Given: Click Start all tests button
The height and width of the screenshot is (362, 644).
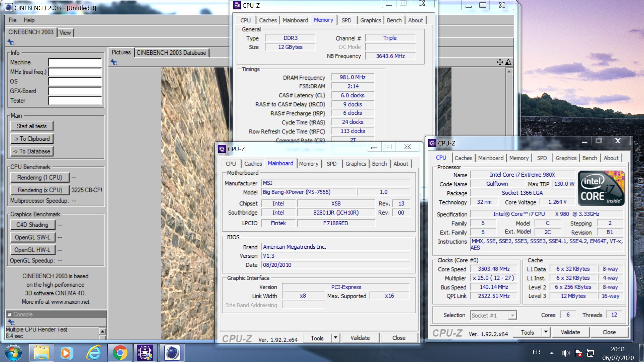Looking at the screenshot, I should coord(32,126).
